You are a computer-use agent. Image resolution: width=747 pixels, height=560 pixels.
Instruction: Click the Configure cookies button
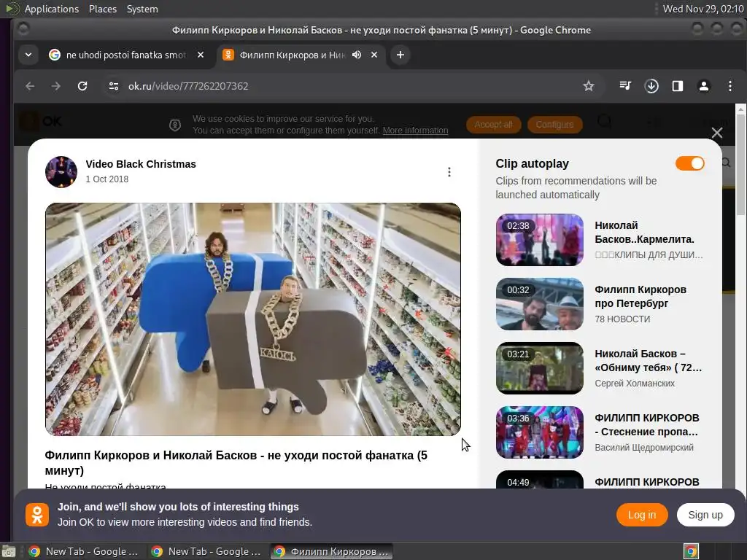tap(554, 125)
